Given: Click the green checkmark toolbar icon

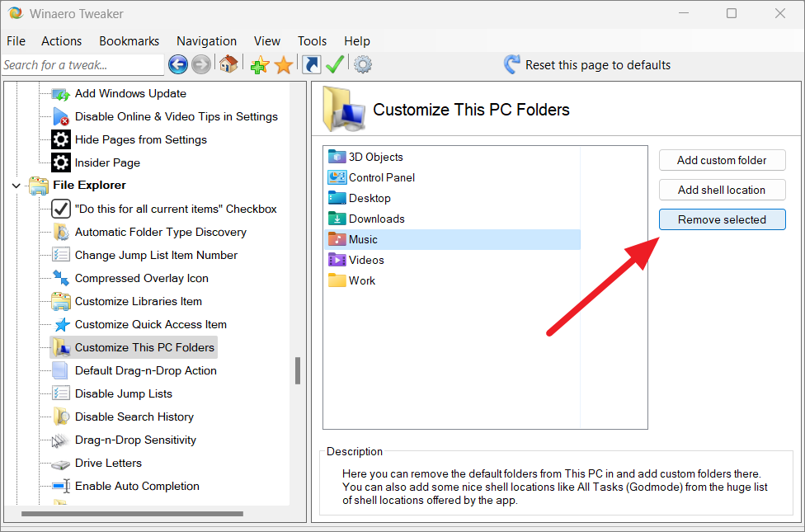Looking at the screenshot, I should [335, 64].
